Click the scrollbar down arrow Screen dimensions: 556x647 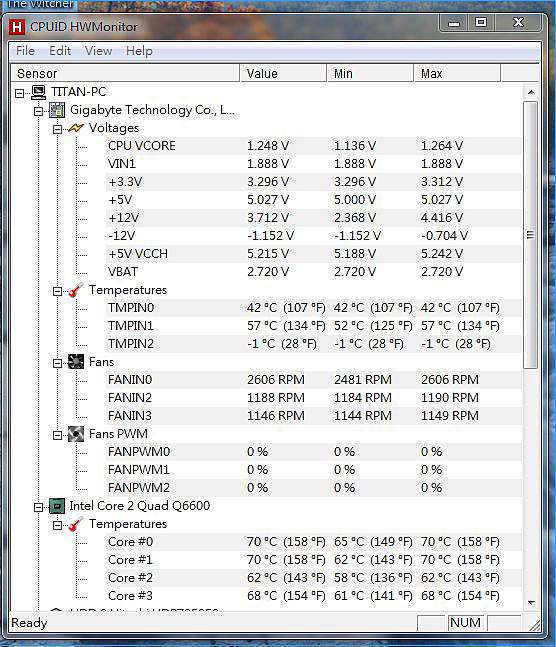(531, 603)
